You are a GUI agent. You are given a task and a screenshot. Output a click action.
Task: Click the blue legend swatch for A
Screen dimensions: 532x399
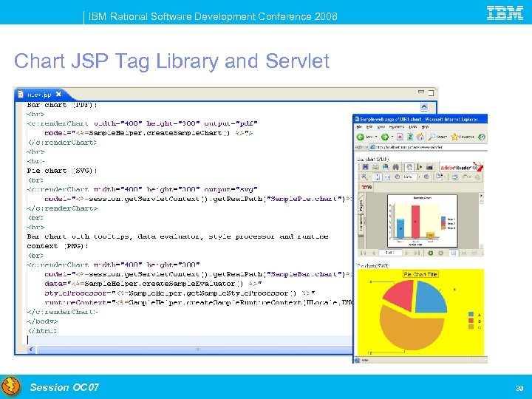pyautogui.click(x=471, y=315)
